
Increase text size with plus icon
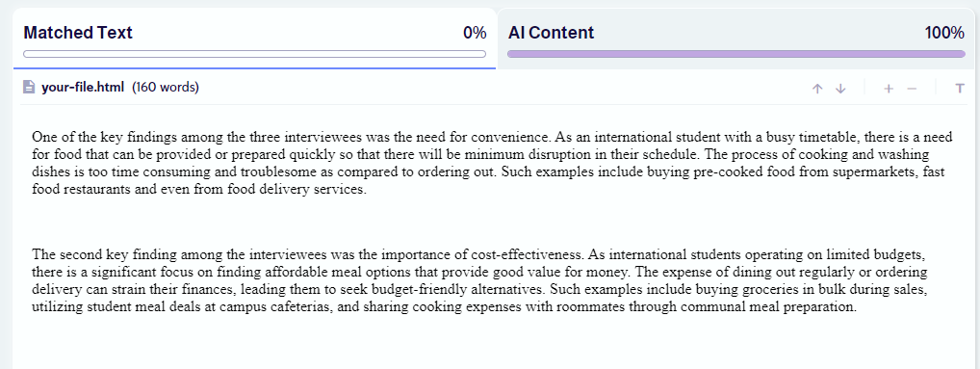click(x=889, y=89)
